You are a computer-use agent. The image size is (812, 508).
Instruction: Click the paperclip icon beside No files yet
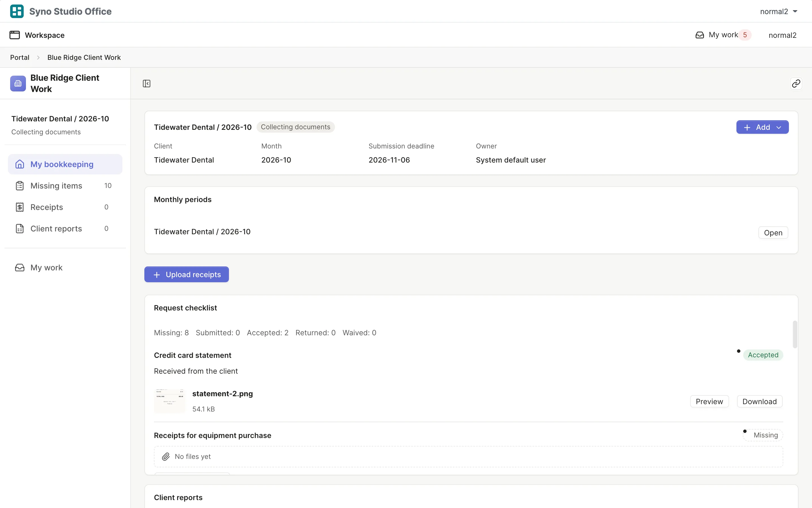166,457
